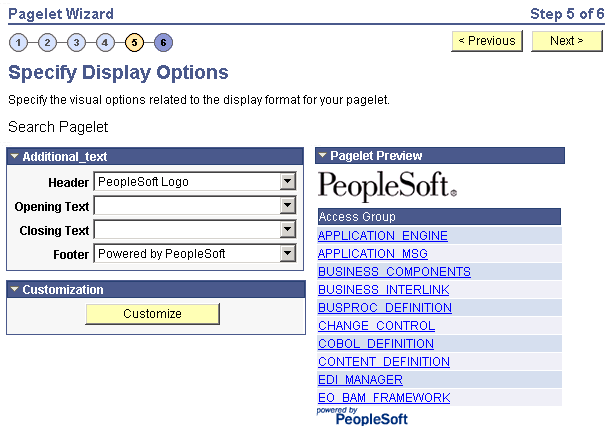Image resolution: width=610 pixels, height=429 pixels.
Task: Open APPLICATION_MSG link
Action: pyautogui.click(x=373, y=254)
